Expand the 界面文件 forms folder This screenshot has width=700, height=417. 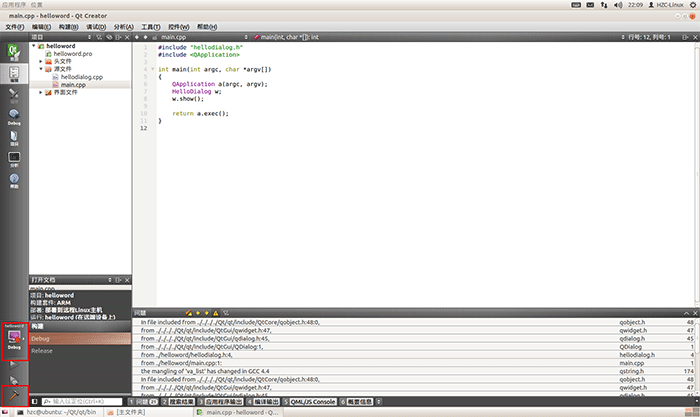pyautogui.click(x=41, y=92)
